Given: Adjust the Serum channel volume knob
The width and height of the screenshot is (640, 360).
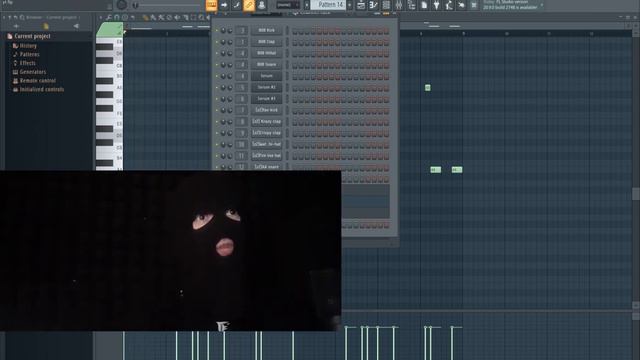Looking at the screenshot, I should [x=230, y=76].
